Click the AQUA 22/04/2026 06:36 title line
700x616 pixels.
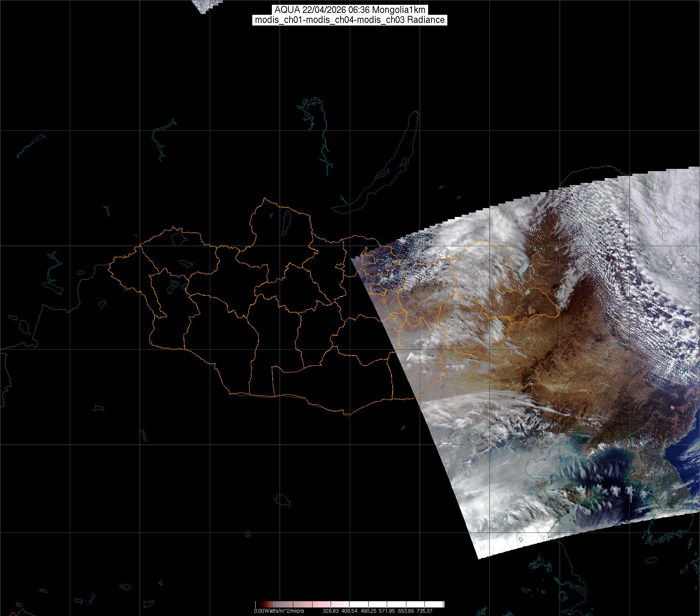(x=349, y=10)
